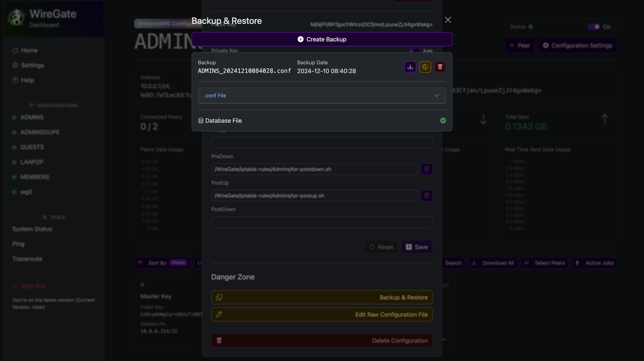The height and width of the screenshot is (361, 644).
Task: Select the MEMBERS configuration
Action: [35, 177]
